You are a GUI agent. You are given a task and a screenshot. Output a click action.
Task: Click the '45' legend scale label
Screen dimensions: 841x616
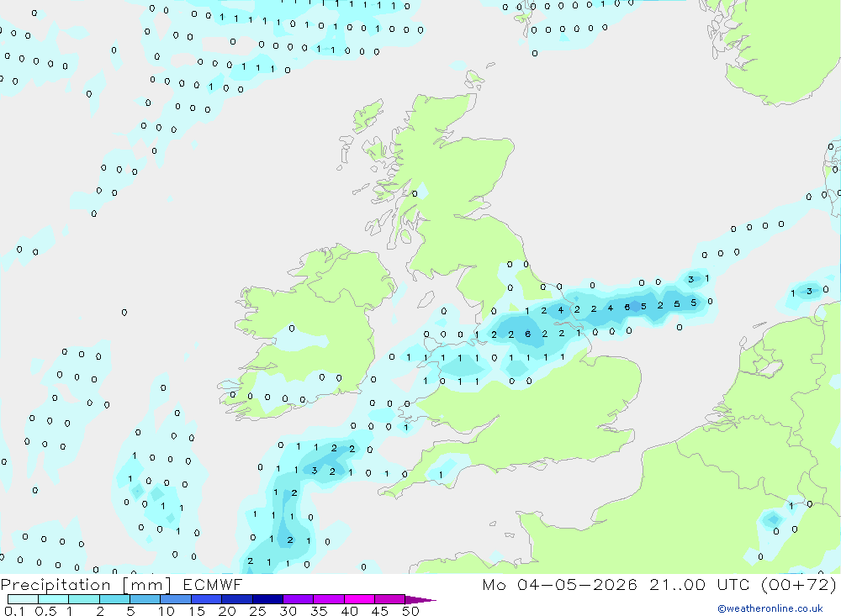tap(380, 611)
